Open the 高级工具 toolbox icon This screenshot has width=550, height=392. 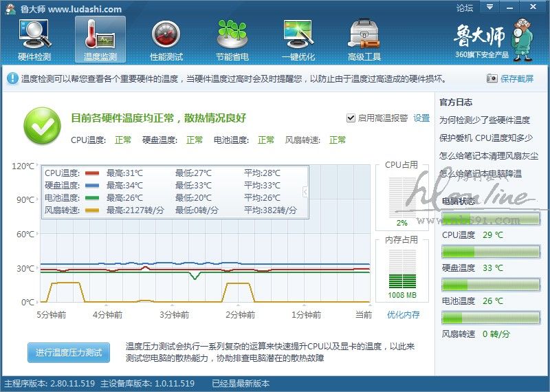(364, 34)
